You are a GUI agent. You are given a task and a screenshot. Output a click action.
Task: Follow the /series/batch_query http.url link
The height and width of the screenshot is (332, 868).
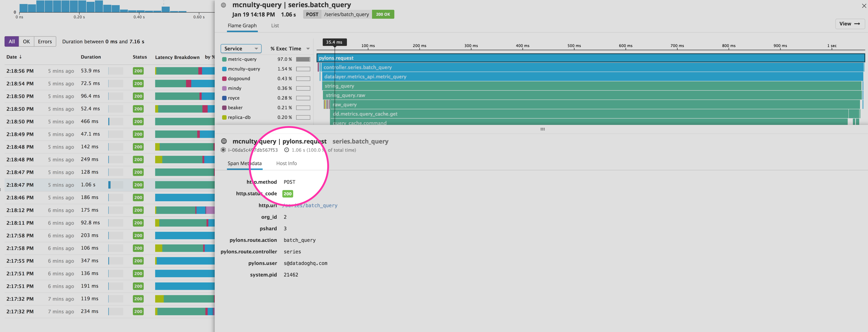(x=310, y=205)
